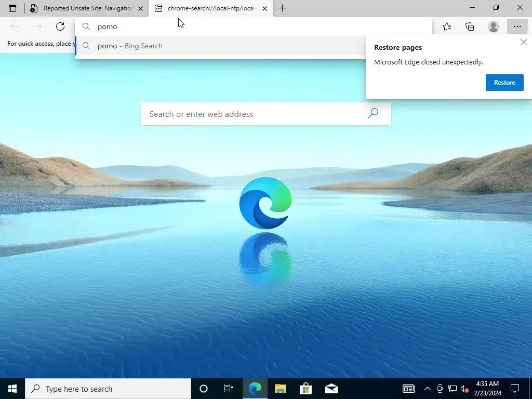Open the Mail app on taskbar
The width and height of the screenshot is (532, 399).
pos(331,389)
